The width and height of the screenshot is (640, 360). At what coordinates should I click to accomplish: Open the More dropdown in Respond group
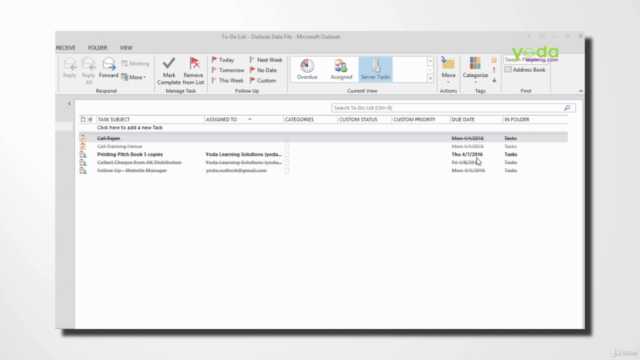point(133,77)
